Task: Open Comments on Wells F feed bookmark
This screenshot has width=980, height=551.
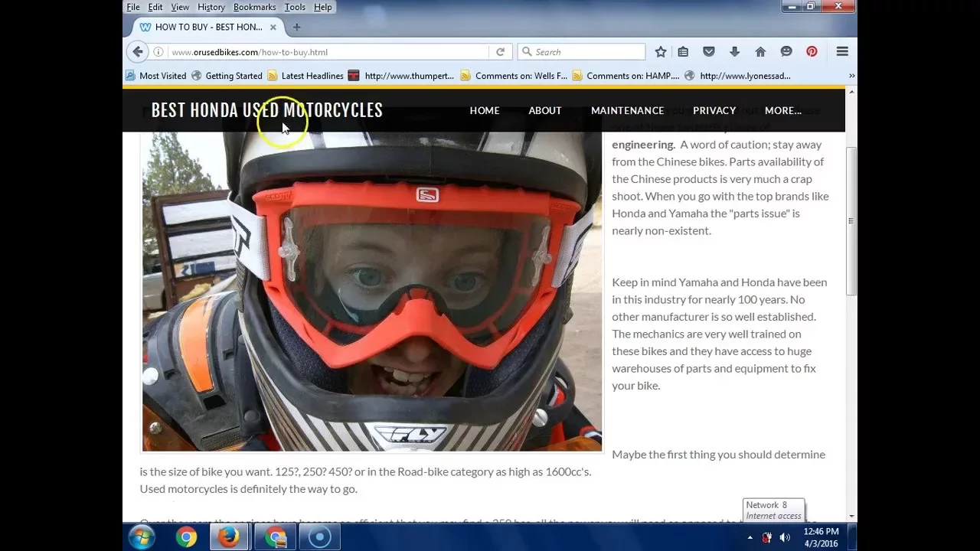Action: coord(514,76)
